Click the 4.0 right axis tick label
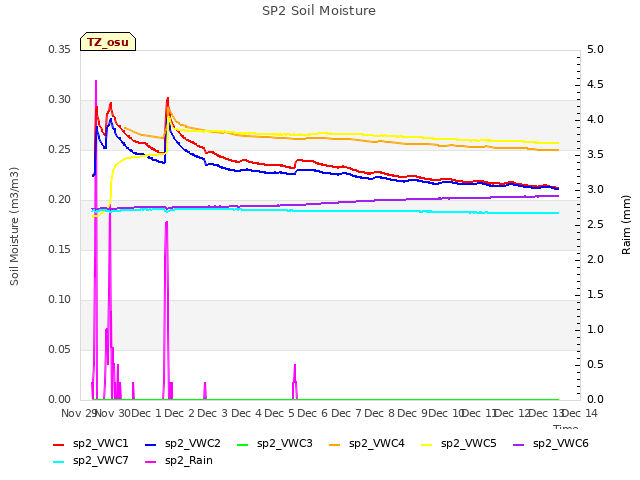The image size is (640, 480). coord(595,120)
